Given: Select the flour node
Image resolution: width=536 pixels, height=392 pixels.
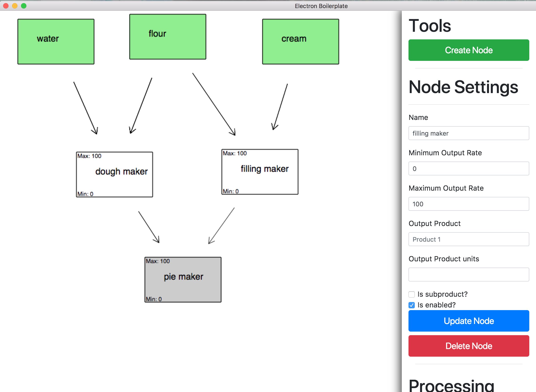Looking at the screenshot, I should pos(168,37).
